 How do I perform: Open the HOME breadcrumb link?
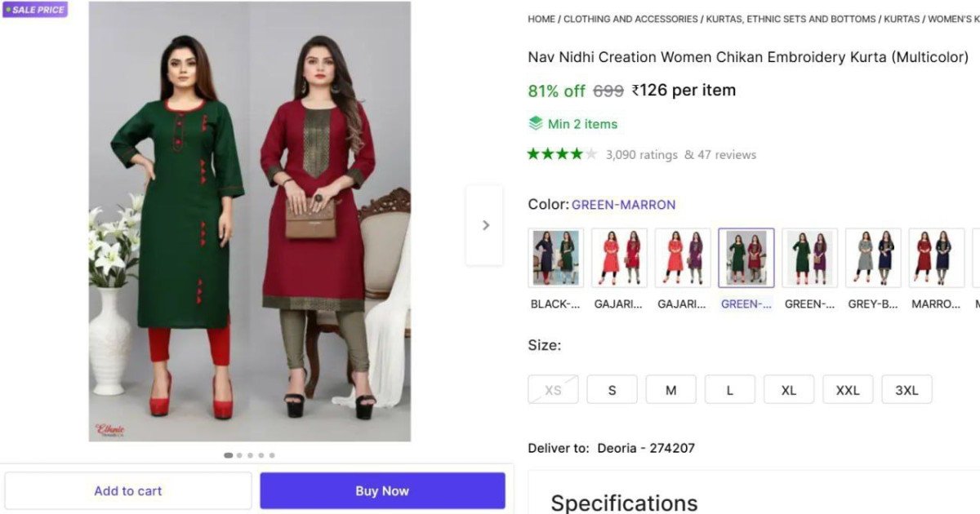[x=541, y=19]
